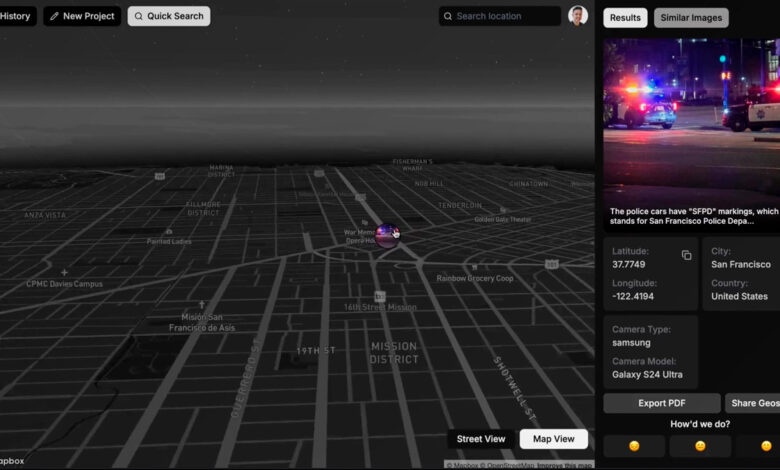Select the country value United States
The height and width of the screenshot is (470, 780).
(739, 296)
